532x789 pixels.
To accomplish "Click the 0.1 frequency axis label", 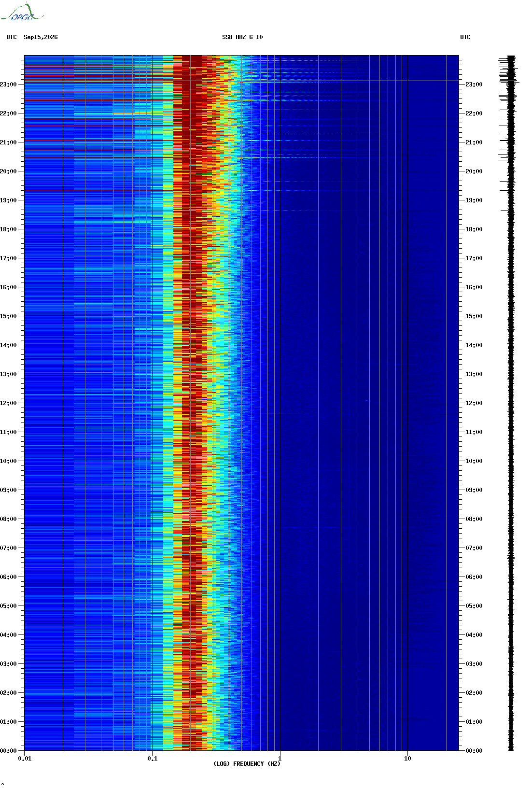I will (x=152, y=759).
